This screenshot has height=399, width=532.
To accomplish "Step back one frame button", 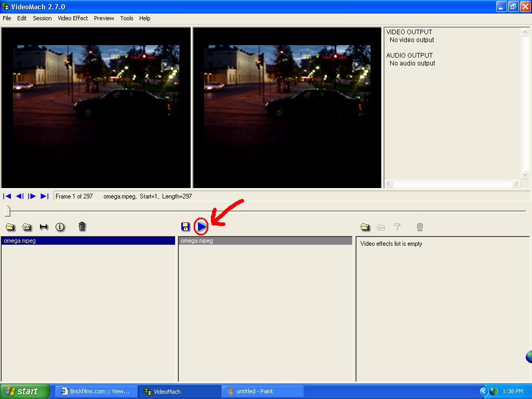I will pos(20,196).
